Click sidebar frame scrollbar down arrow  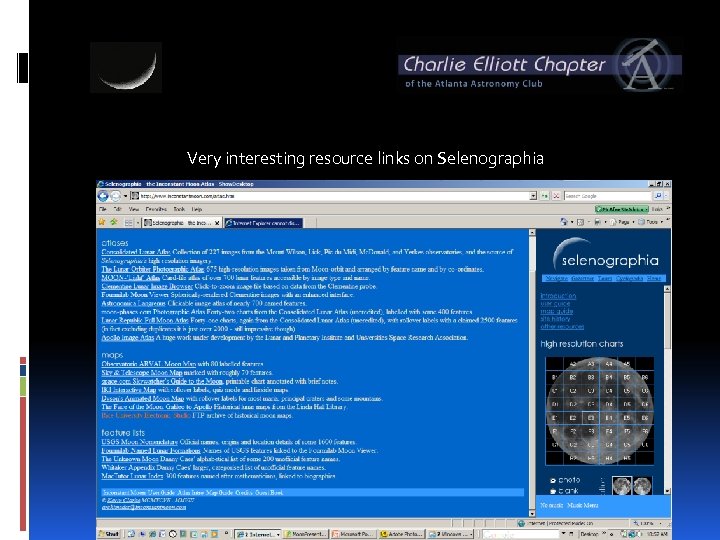[x=667, y=491]
